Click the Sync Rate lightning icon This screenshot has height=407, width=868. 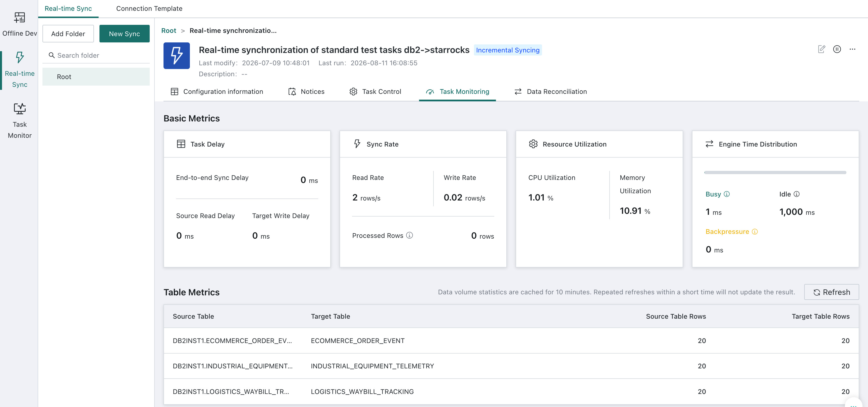[357, 144]
